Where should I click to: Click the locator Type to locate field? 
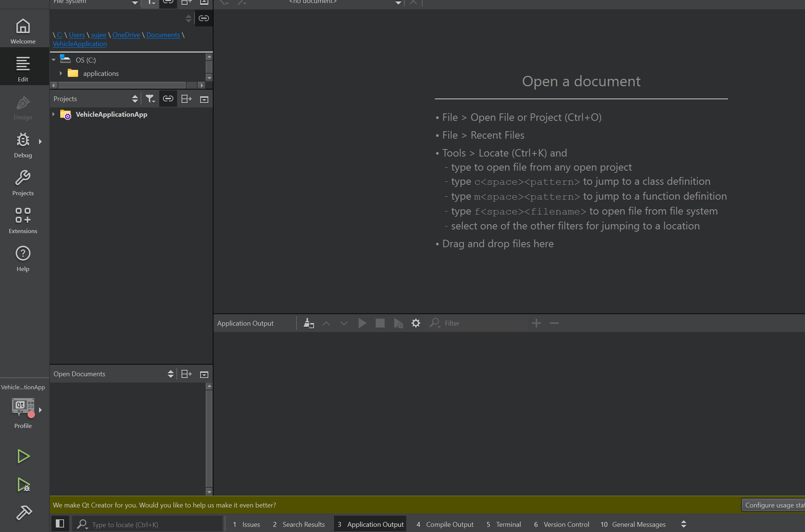(148, 524)
